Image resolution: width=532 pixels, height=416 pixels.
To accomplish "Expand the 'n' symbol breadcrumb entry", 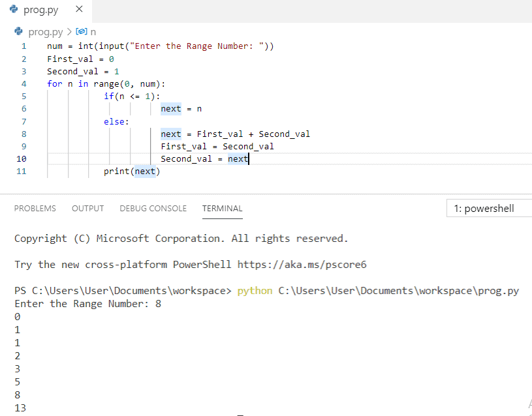I will click(93, 31).
